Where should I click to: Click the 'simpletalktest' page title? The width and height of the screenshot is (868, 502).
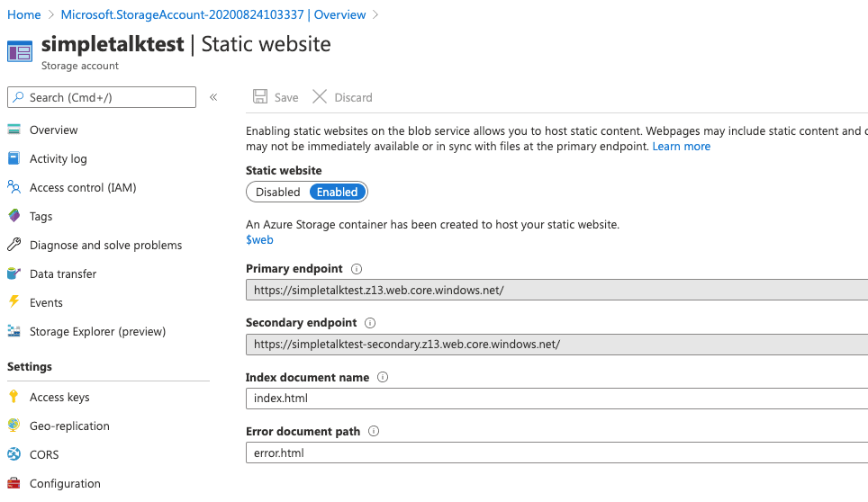click(x=113, y=44)
